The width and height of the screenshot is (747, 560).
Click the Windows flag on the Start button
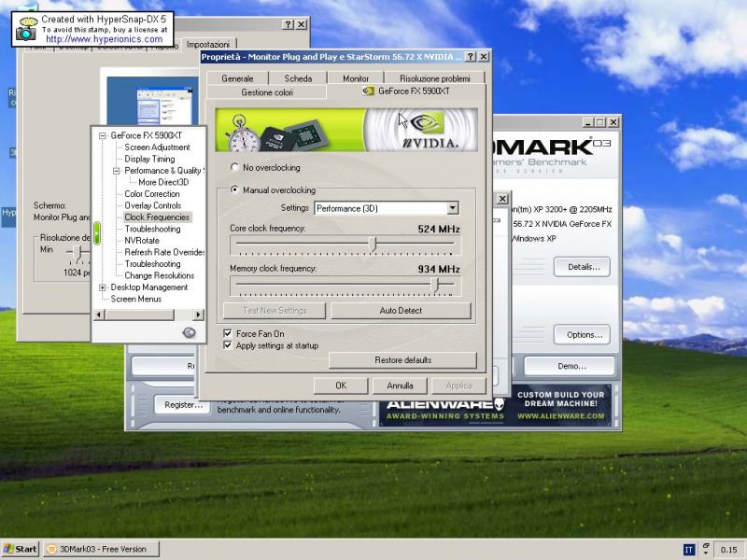(x=8, y=549)
